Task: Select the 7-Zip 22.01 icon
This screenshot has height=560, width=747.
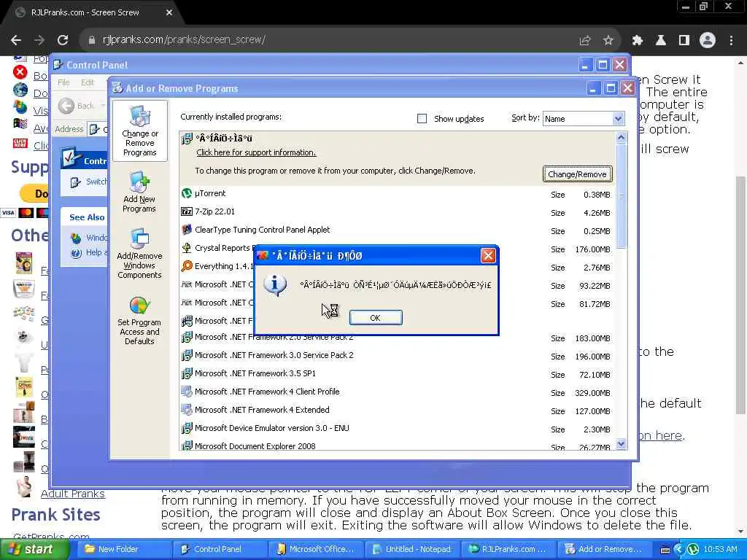Action: (x=187, y=211)
